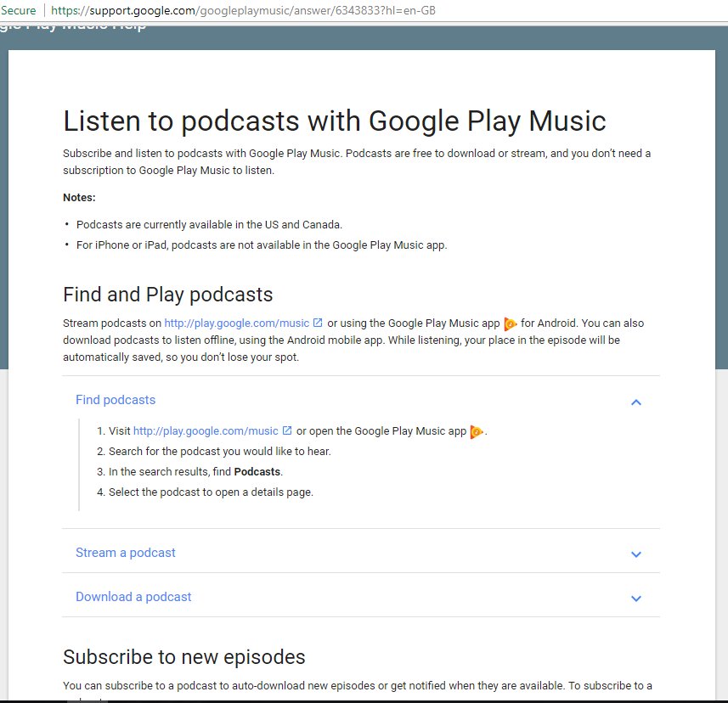
Task: Click the 'Subscribe to new episodes' heading
Action: click(x=183, y=657)
